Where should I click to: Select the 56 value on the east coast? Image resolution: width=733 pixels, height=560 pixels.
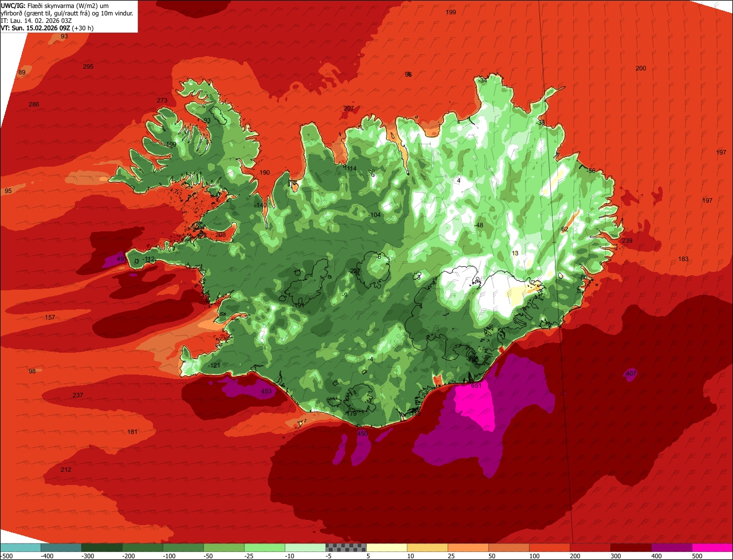pyautogui.click(x=592, y=171)
